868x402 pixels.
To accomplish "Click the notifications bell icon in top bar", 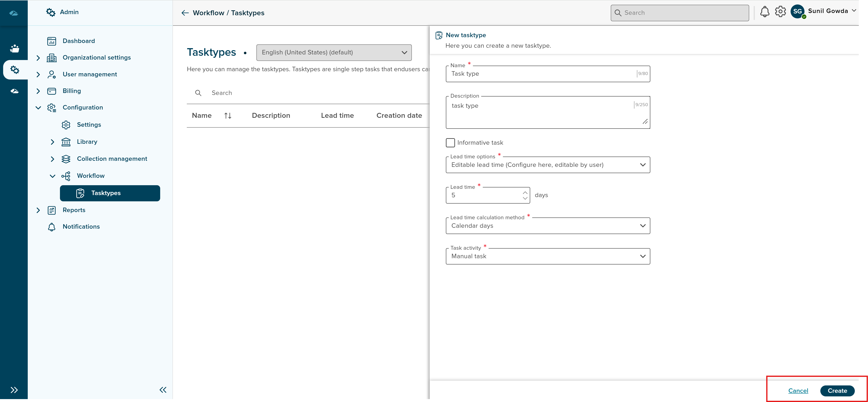I will (765, 11).
